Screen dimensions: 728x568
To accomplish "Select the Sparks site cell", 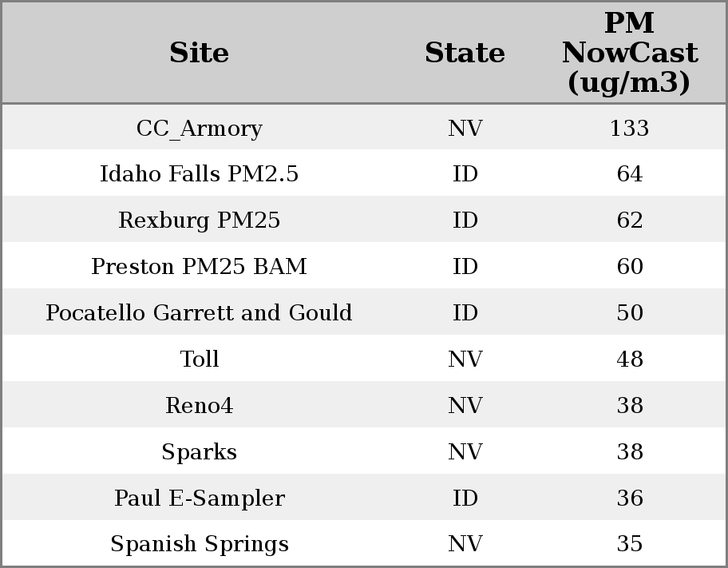I will [200, 452].
